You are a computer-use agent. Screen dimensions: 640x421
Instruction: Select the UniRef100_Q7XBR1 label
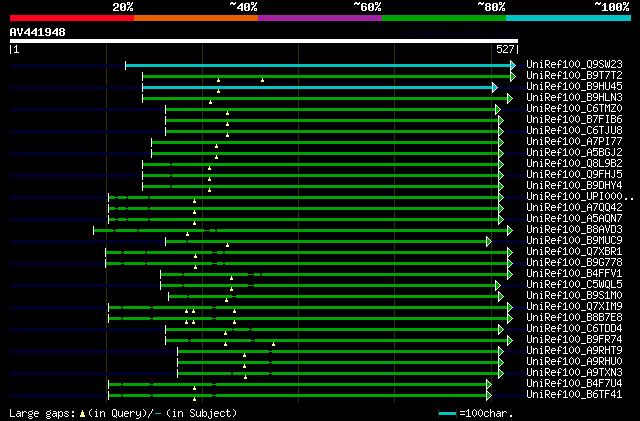pyautogui.click(x=574, y=252)
